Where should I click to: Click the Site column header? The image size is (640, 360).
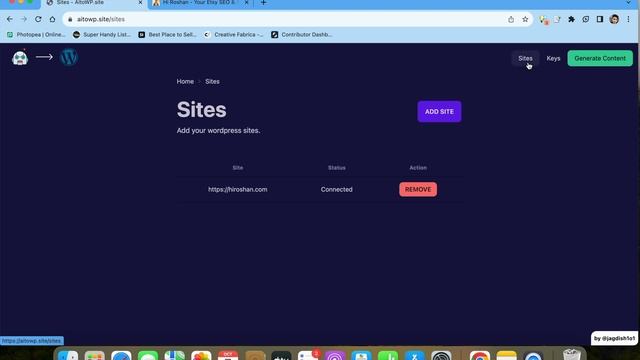238,168
